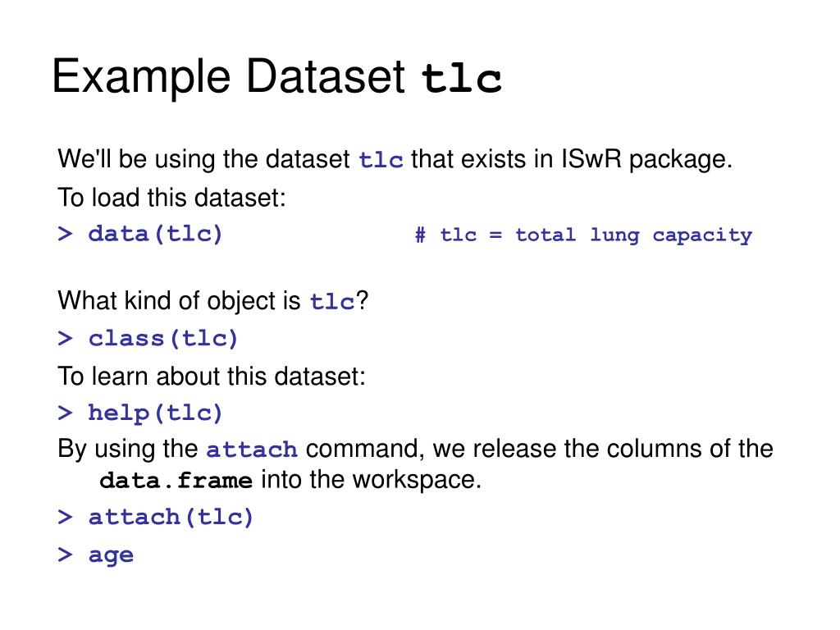Click the "To learn about this dataset:" line
The height and width of the screenshot is (630, 840).
212,376
